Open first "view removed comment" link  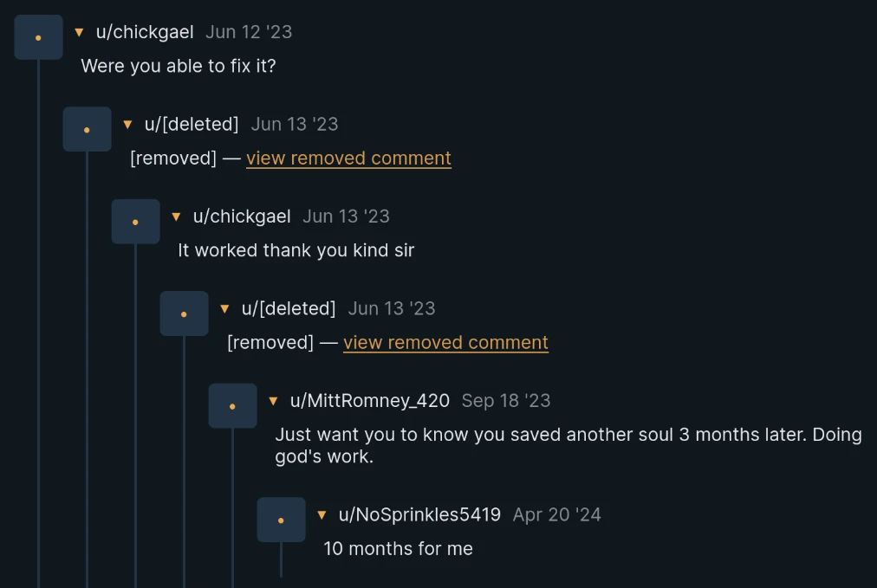(348, 158)
